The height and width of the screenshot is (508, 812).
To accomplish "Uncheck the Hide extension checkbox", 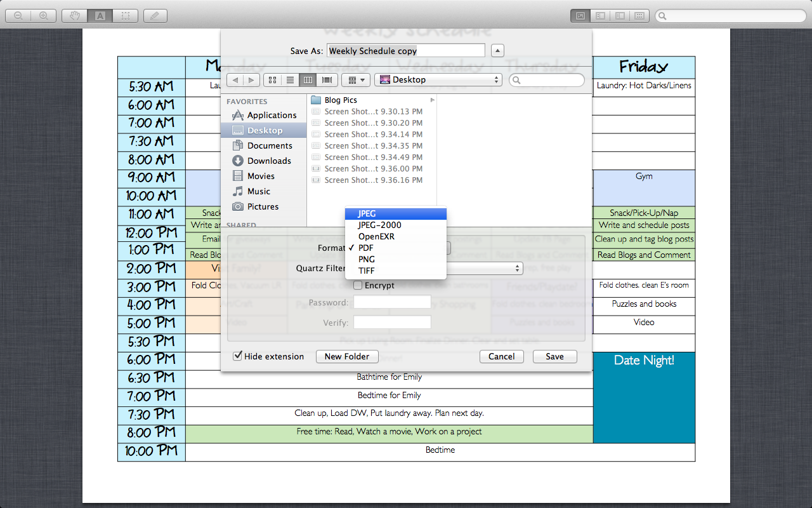I will pos(238,356).
